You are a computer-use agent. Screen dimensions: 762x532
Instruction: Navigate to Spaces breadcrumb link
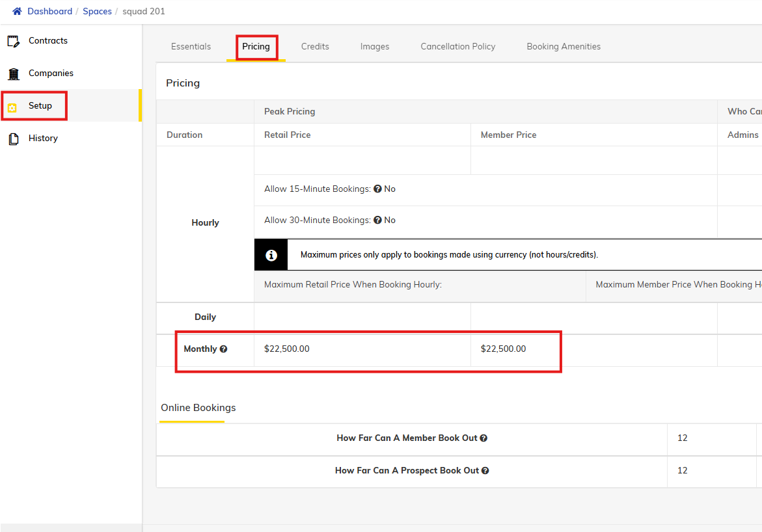point(97,12)
